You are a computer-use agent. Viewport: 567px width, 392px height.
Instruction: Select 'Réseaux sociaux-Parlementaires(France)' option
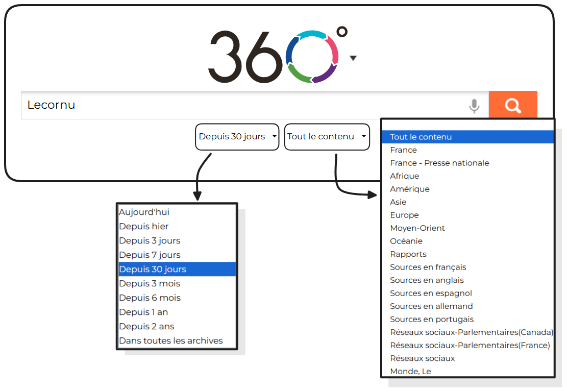(468, 346)
